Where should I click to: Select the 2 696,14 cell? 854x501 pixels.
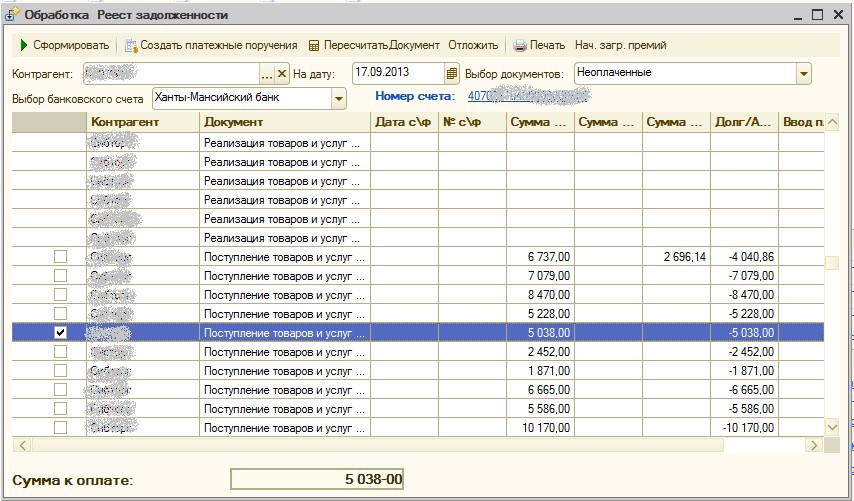point(676,256)
